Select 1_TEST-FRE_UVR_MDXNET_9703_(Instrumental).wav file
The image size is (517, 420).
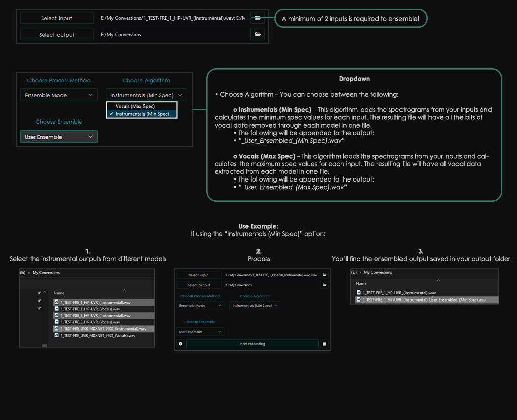(103, 329)
